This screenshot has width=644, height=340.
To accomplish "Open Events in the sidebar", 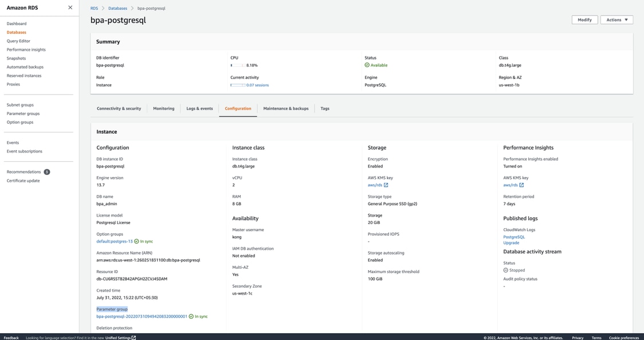I will coord(13,143).
